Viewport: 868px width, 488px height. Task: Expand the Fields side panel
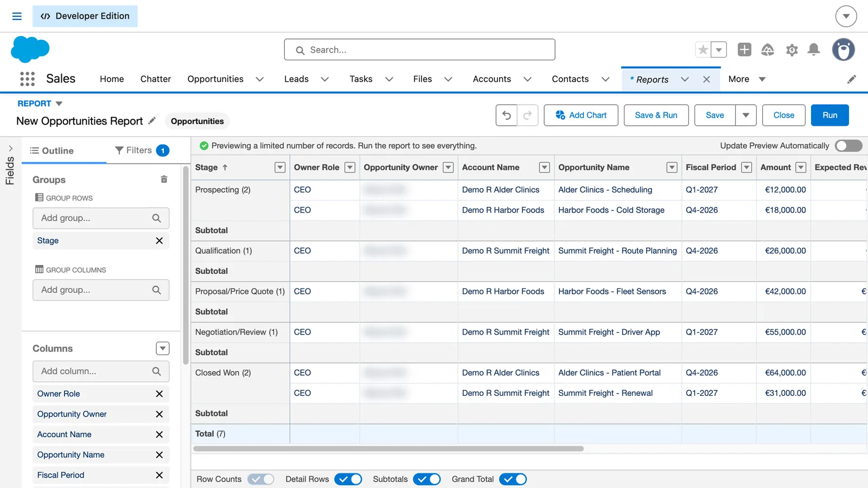tap(10, 149)
